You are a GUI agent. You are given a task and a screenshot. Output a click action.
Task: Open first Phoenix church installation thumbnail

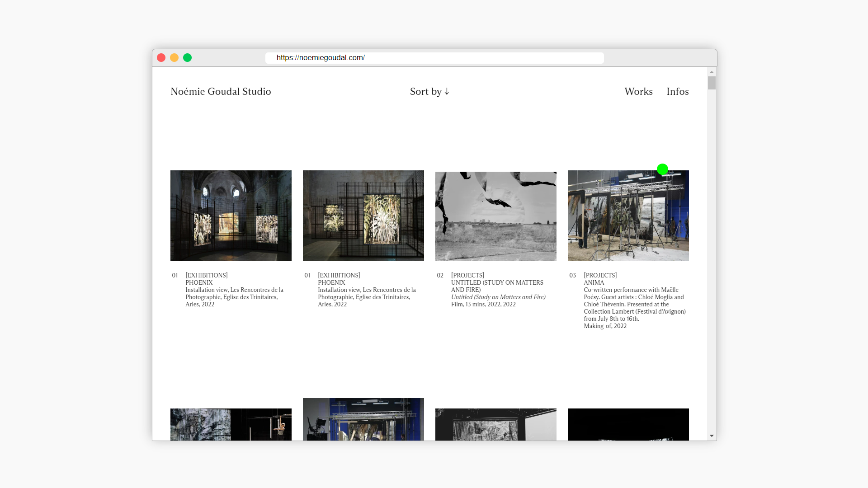tap(231, 216)
